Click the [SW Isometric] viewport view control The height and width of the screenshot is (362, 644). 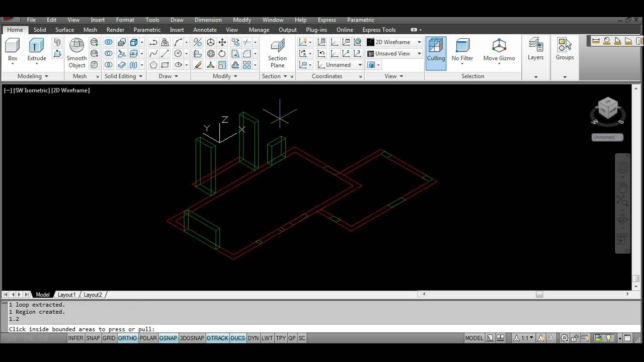tap(31, 90)
